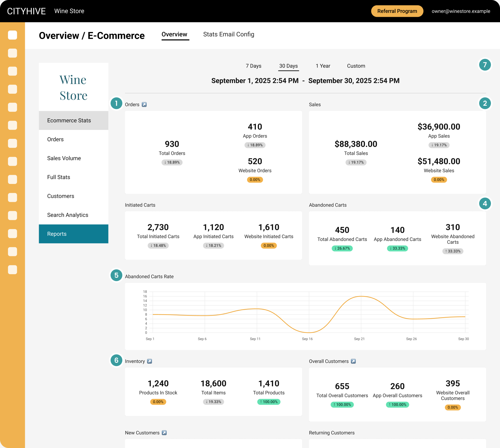Viewport: 500px width, 448px height.
Task: Click the 655 Total Overall Customers value
Action: pyautogui.click(x=342, y=386)
